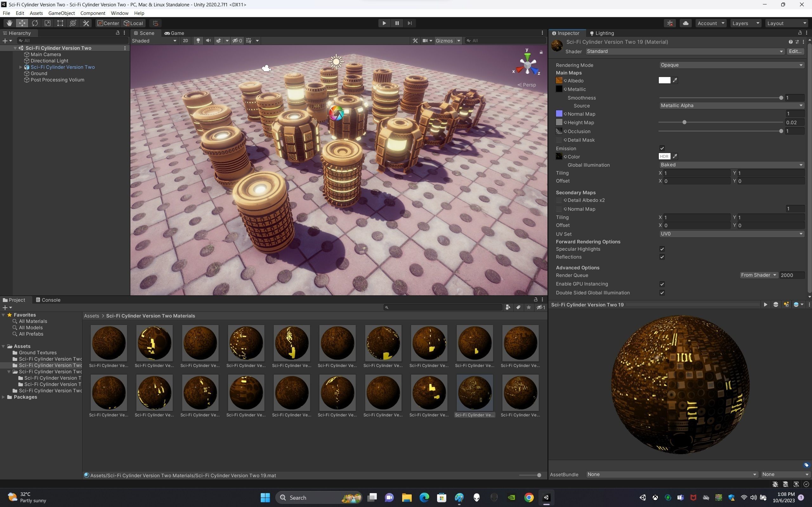Viewport: 812px width, 507px height.
Task: Toggle the 2D scene view button
Action: coord(185,41)
